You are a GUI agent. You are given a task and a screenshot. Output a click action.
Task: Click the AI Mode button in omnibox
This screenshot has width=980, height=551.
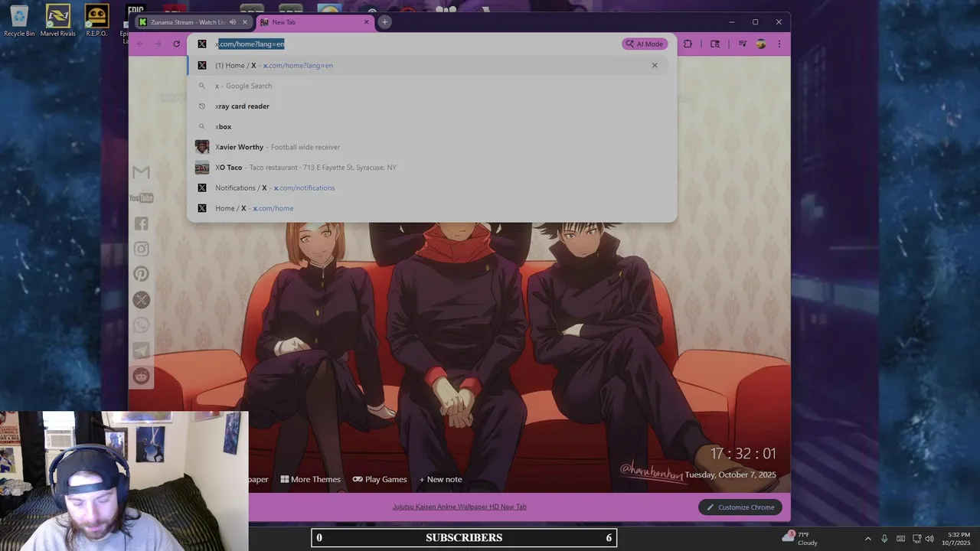pyautogui.click(x=645, y=44)
